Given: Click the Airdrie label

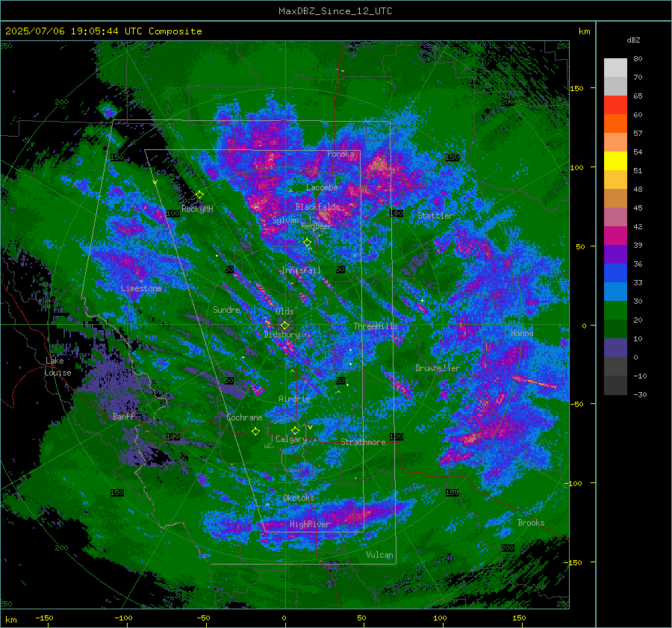Looking at the screenshot, I should [294, 399].
